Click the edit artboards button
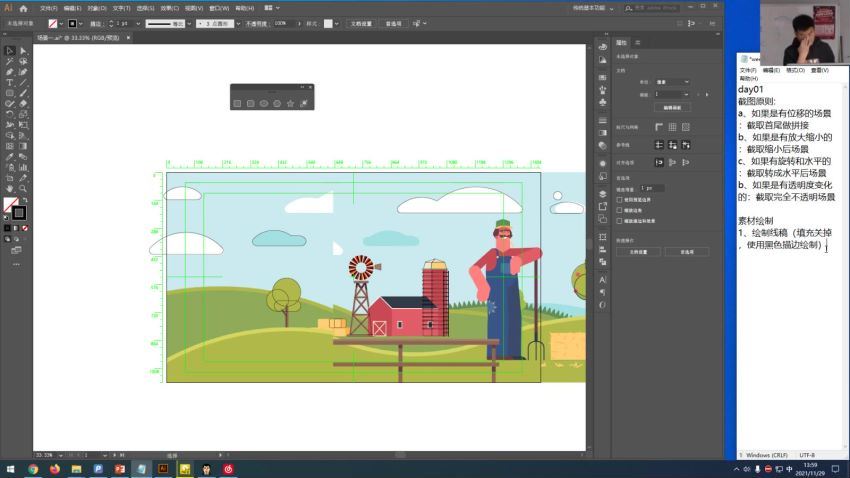The height and width of the screenshot is (478, 850). coord(672,107)
